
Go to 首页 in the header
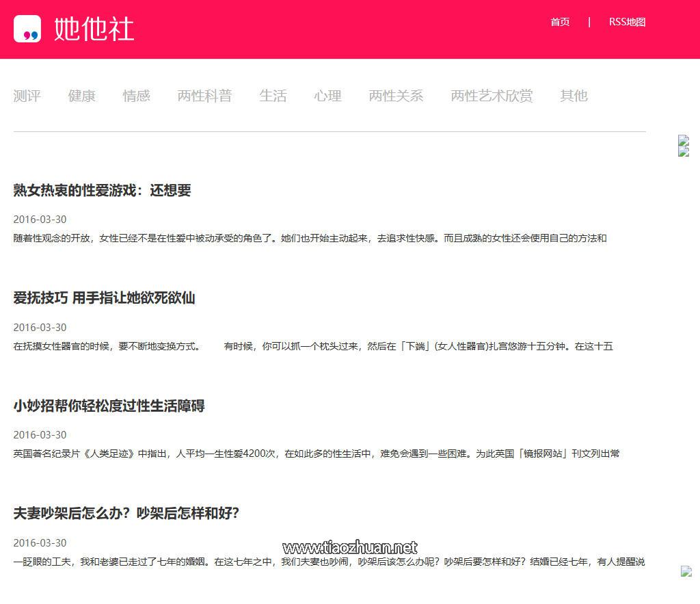point(560,22)
